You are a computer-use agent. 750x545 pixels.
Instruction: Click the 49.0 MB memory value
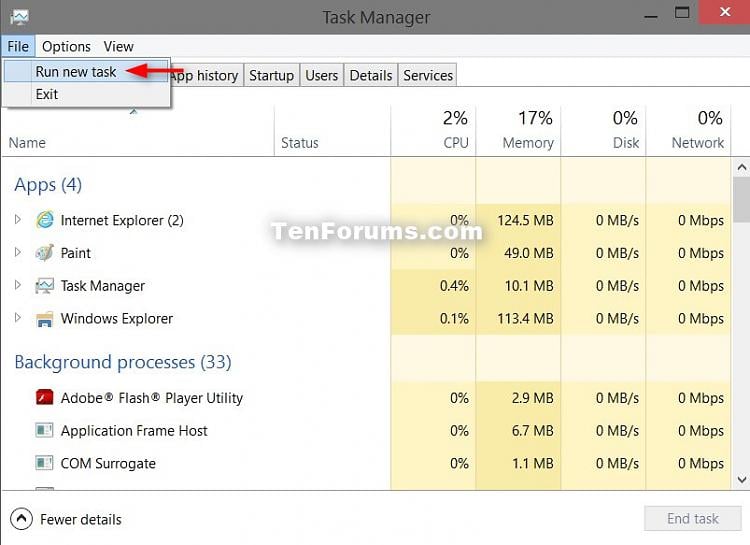[x=529, y=253]
